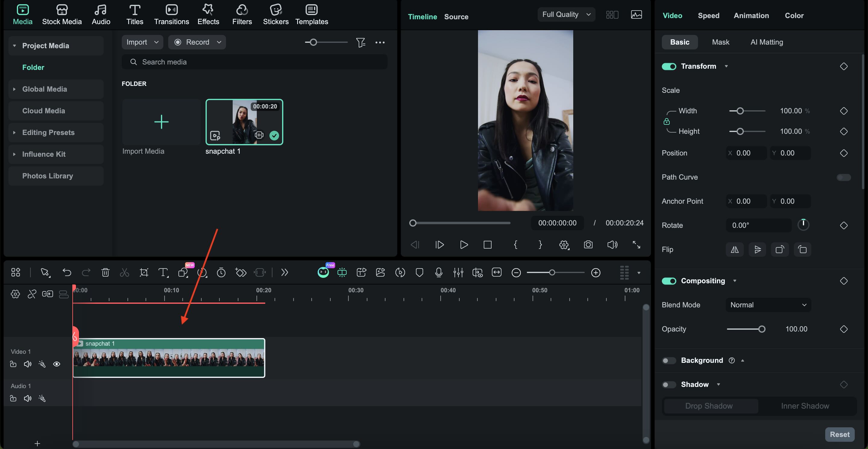Open the Full Quality dropdown
Image resolution: width=868 pixels, height=449 pixels.
(566, 14)
